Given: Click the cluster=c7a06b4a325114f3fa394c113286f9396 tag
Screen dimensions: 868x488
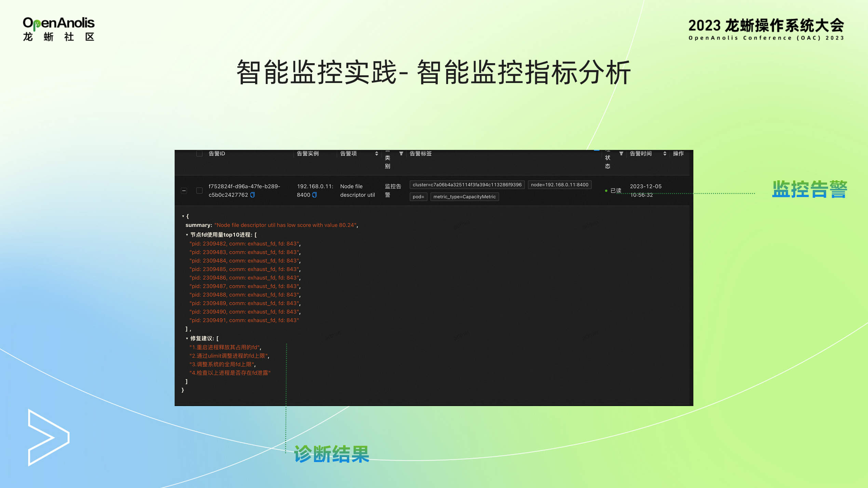Looking at the screenshot, I should 467,185.
